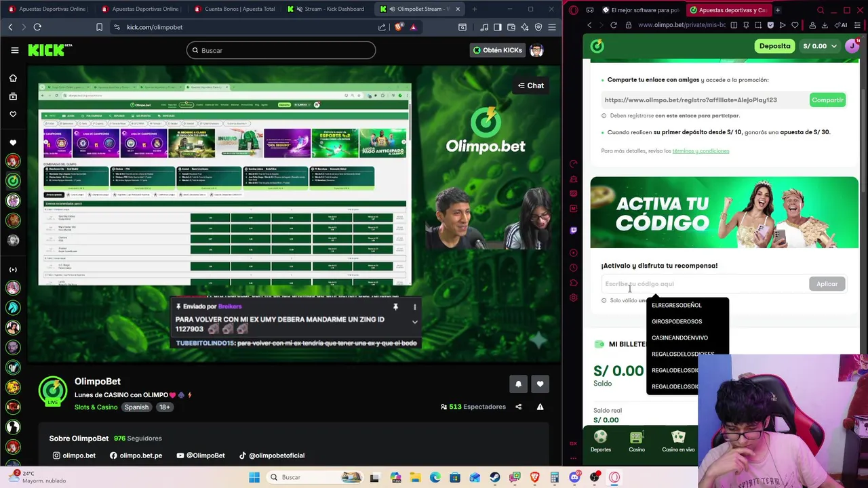The width and height of the screenshot is (868, 488).
Task: Open Olimpo.bet user avatar J
Action: [852, 46]
